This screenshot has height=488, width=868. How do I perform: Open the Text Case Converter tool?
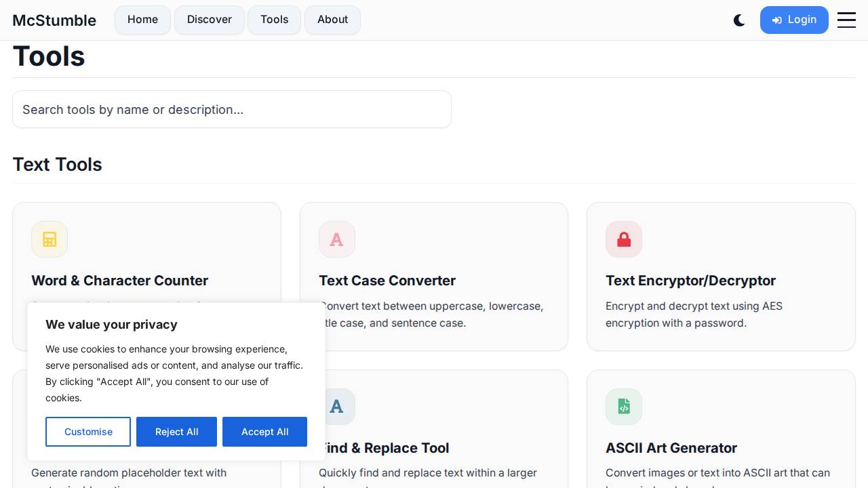387,281
